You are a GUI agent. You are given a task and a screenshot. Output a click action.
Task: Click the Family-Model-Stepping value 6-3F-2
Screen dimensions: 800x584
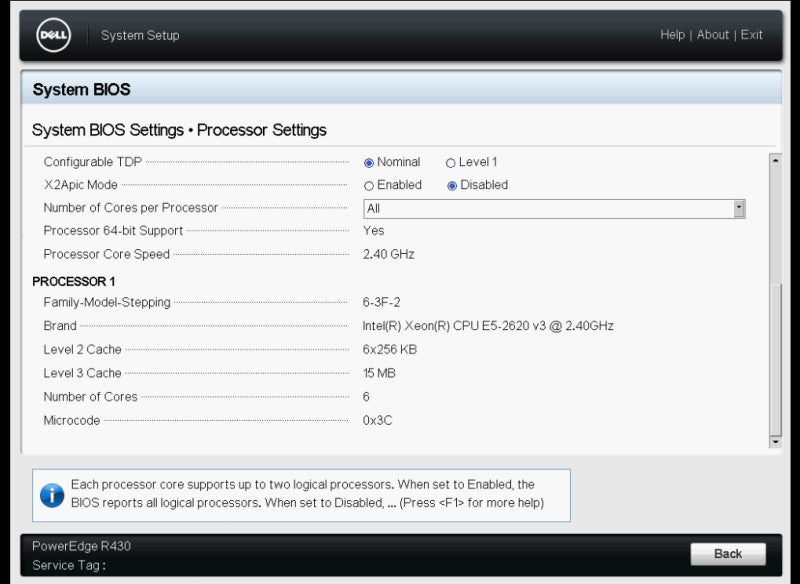click(x=382, y=302)
